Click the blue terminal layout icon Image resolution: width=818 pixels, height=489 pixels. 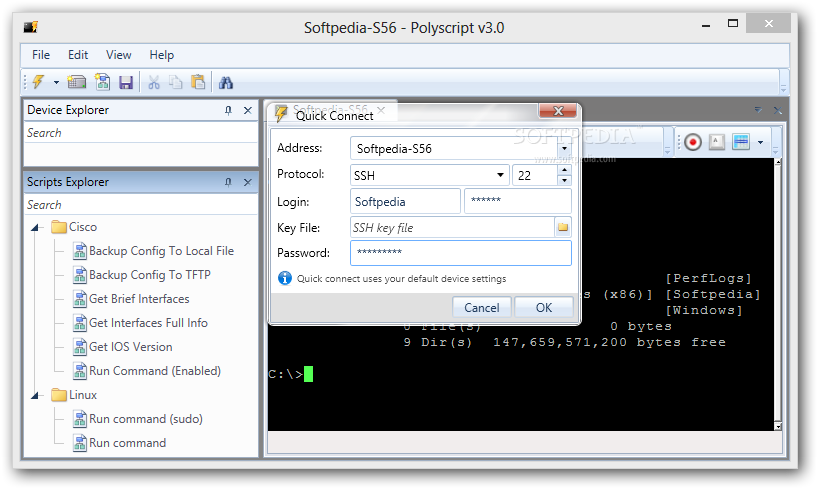click(741, 141)
